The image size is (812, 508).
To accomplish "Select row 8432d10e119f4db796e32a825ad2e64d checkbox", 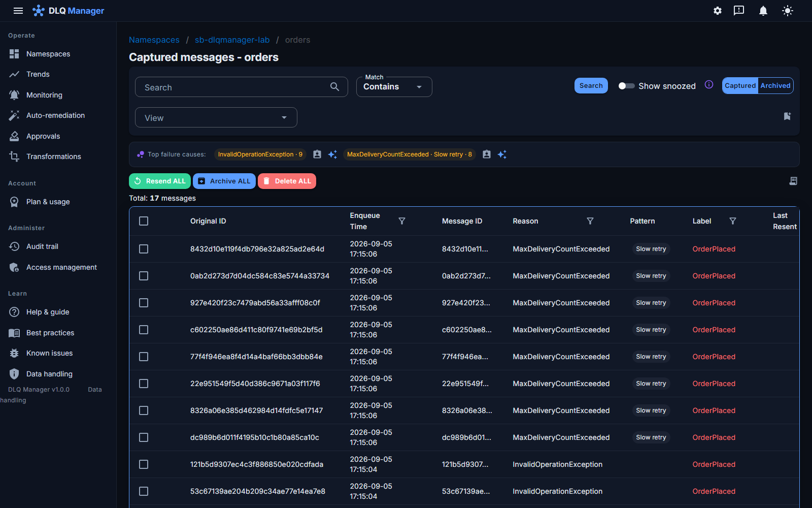I will pos(144,249).
